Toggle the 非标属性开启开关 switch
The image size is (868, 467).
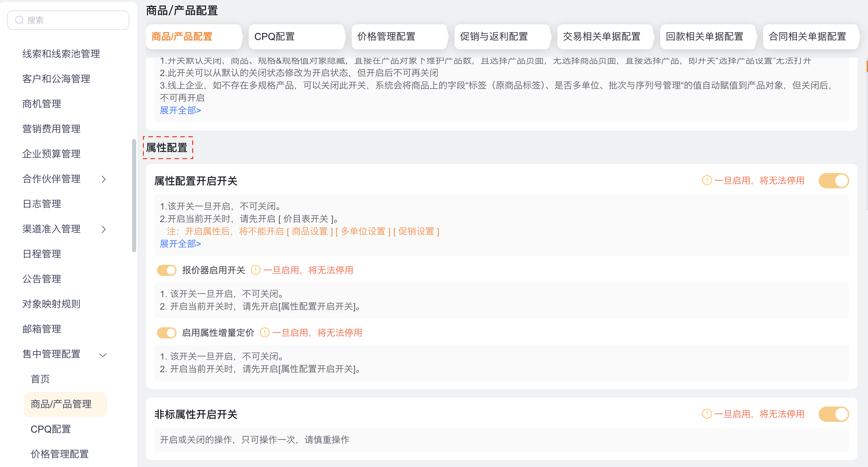click(833, 414)
